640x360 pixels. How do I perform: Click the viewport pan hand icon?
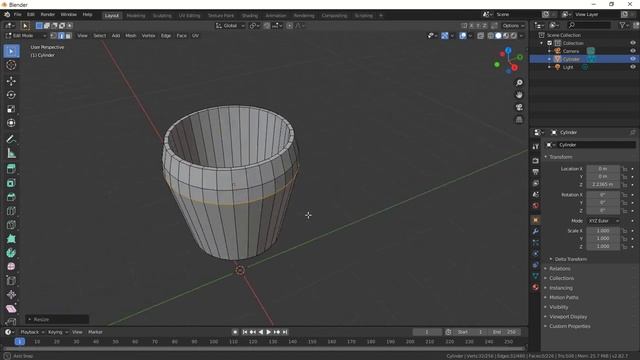click(519, 95)
